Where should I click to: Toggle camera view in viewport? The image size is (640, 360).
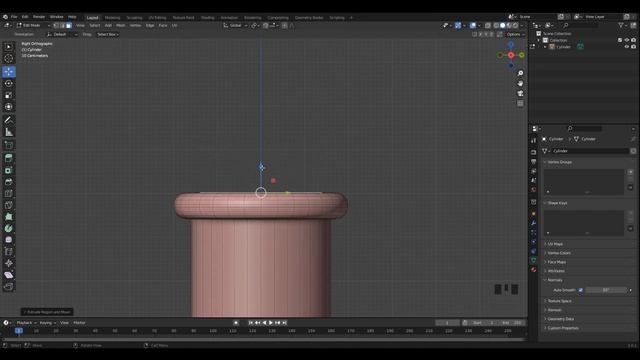520,93
